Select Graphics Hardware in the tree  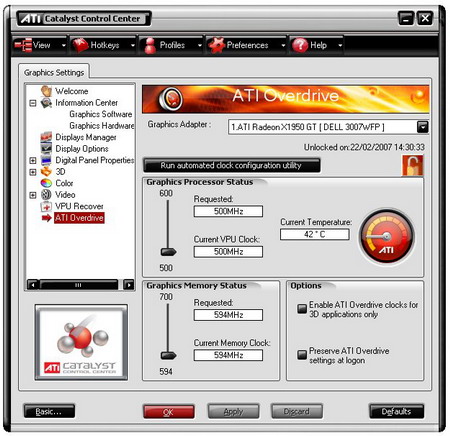pyautogui.click(x=102, y=126)
